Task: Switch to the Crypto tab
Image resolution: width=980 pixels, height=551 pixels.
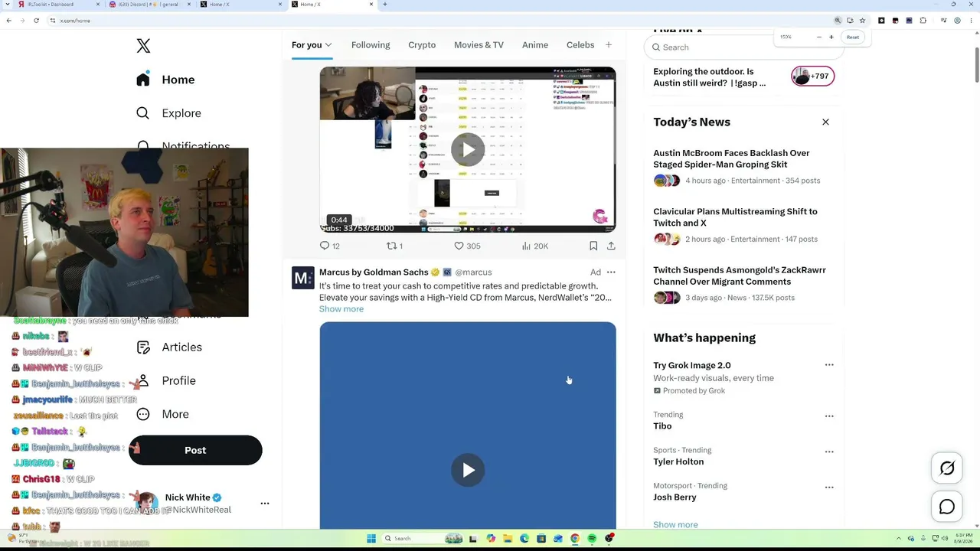Action: [422, 45]
